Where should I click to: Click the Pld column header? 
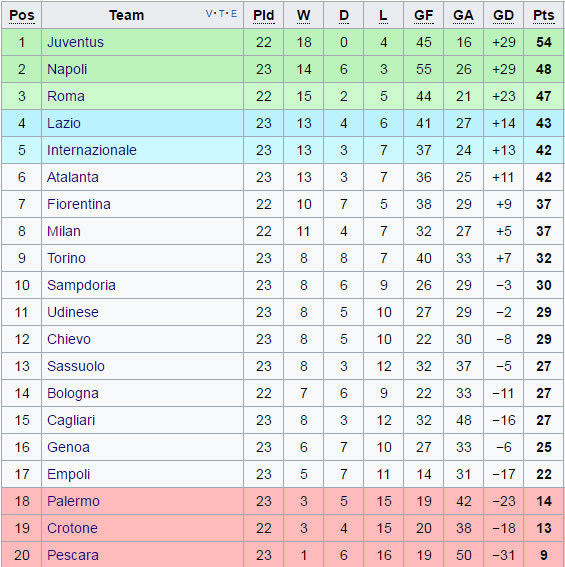pos(263,16)
